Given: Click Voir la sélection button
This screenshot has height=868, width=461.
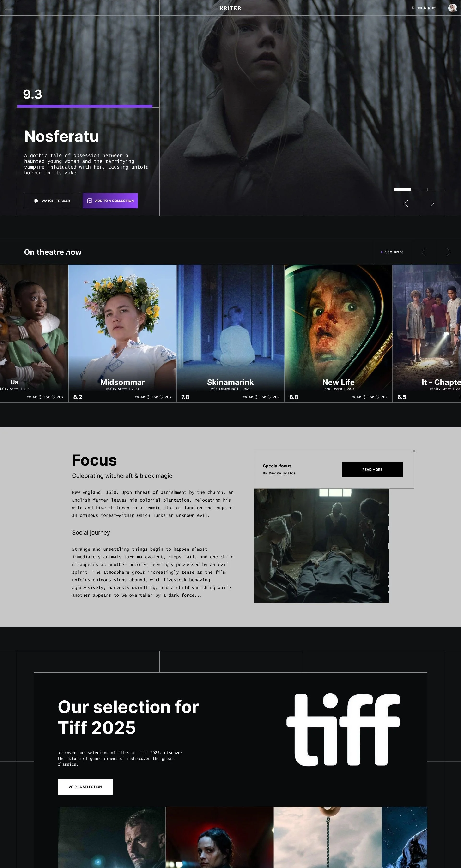Looking at the screenshot, I should pos(85,787).
